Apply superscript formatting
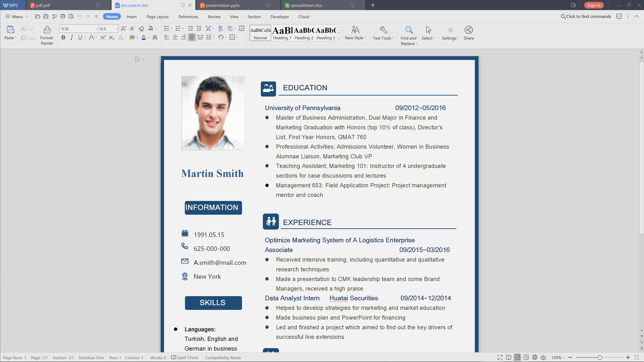The image size is (644, 362). coord(103,38)
